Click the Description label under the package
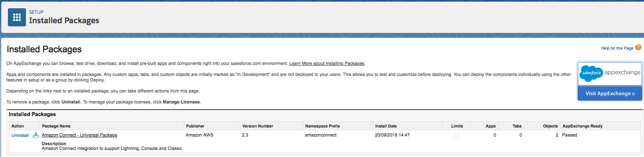644x157 pixels. (x=54, y=144)
